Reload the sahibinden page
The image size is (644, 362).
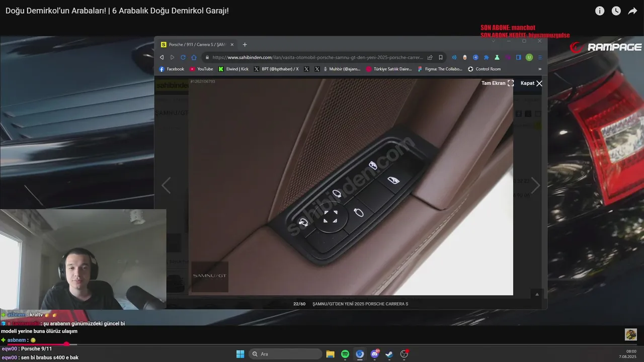(x=183, y=57)
